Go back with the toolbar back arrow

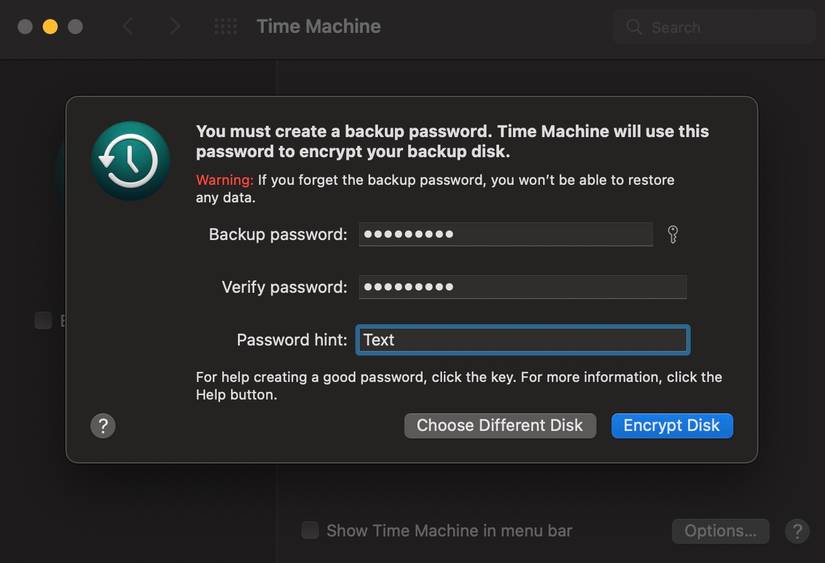coord(128,27)
